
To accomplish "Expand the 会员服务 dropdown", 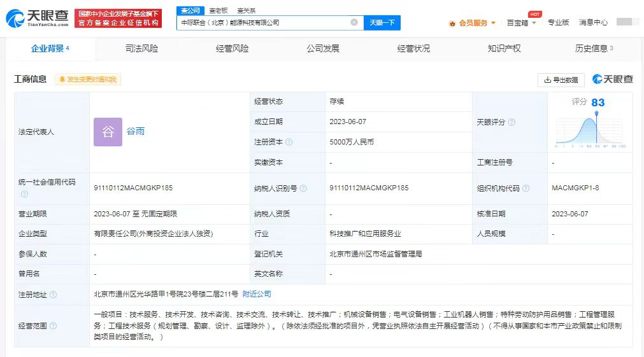I will tap(472, 22).
